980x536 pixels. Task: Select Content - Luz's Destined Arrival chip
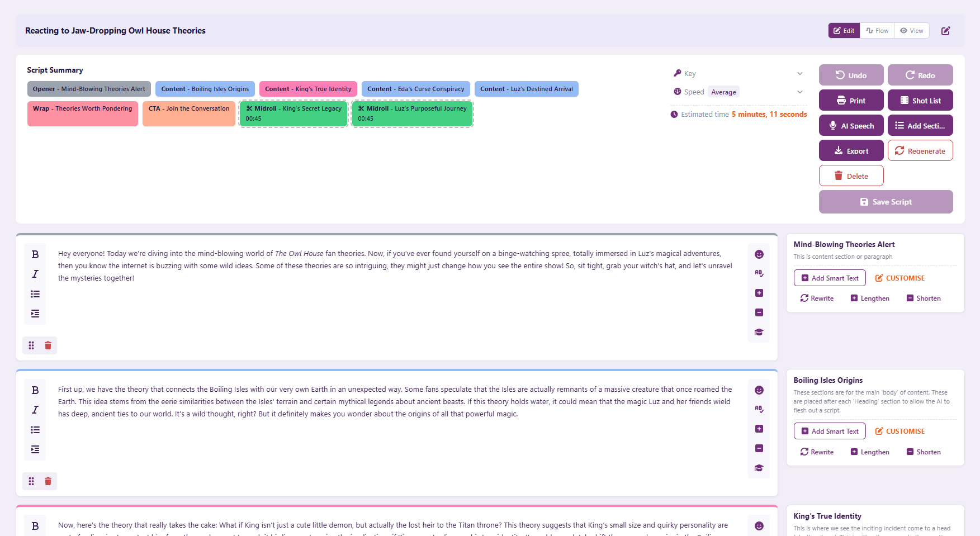pyautogui.click(x=527, y=89)
